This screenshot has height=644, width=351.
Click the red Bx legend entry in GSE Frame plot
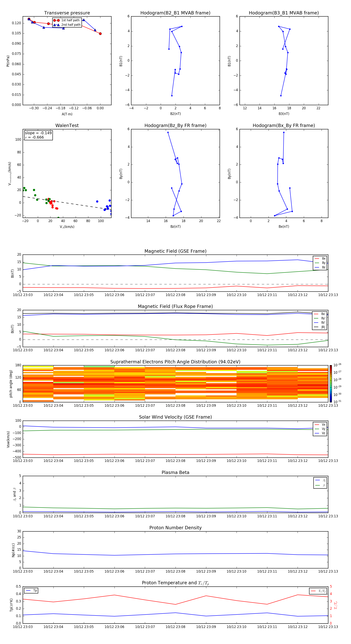coord(320,259)
